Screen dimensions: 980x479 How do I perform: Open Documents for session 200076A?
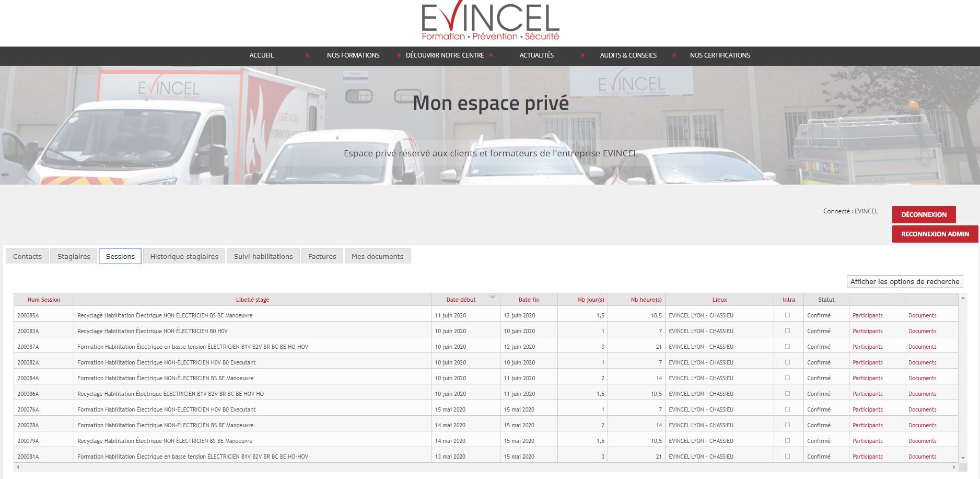pyautogui.click(x=923, y=409)
